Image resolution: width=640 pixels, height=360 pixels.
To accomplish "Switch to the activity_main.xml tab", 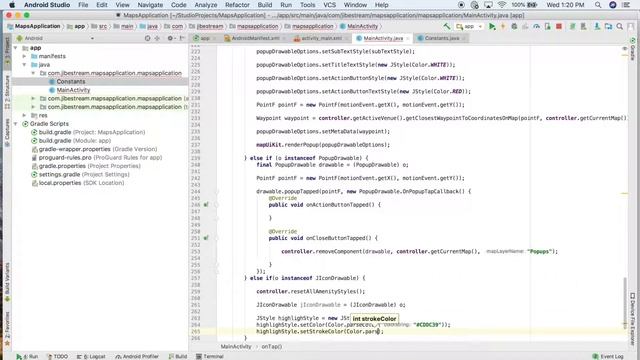I will pyautogui.click(x=321, y=38).
